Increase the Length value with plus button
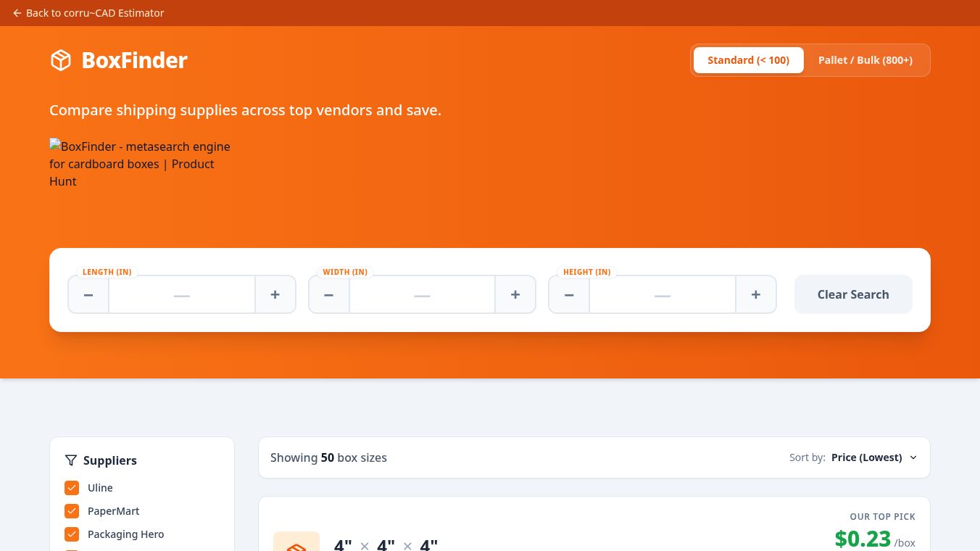Image resolution: width=980 pixels, height=551 pixels. click(x=275, y=294)
